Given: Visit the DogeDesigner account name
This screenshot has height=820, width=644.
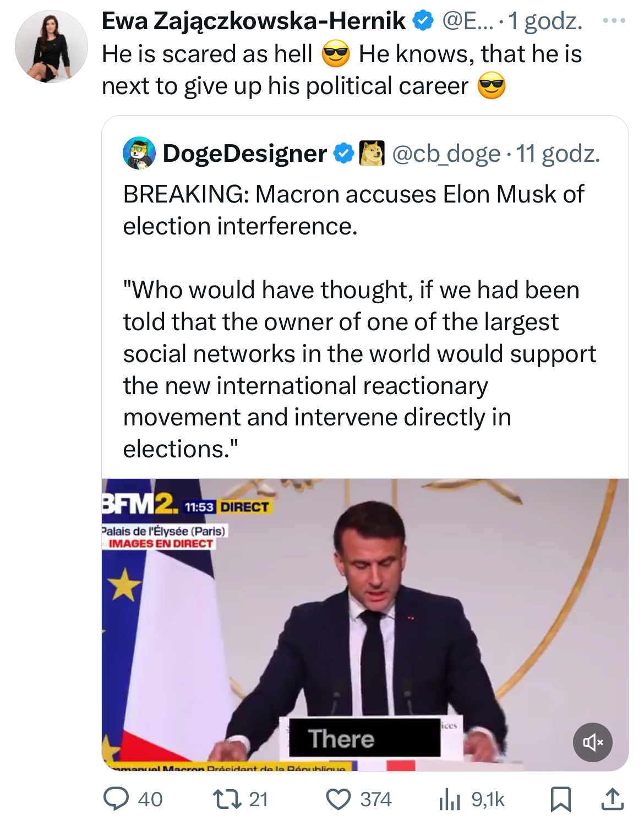Looking at the screenshot, I should tap(244, 154).
